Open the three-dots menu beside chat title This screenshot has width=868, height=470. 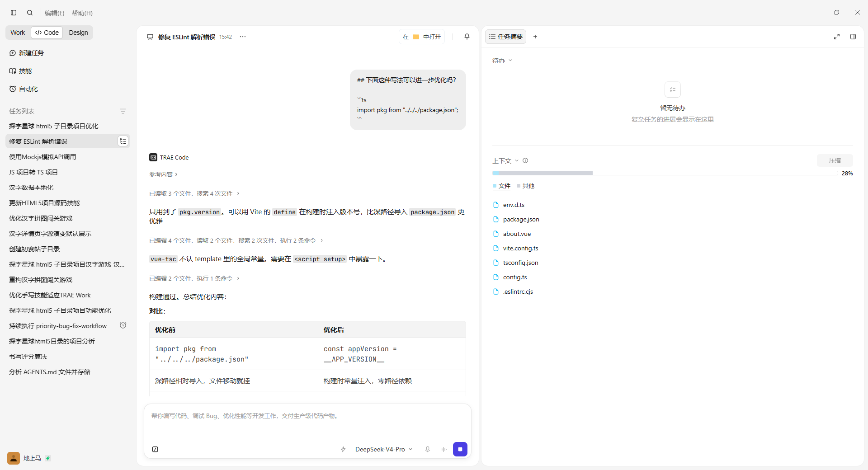[243, 37]
